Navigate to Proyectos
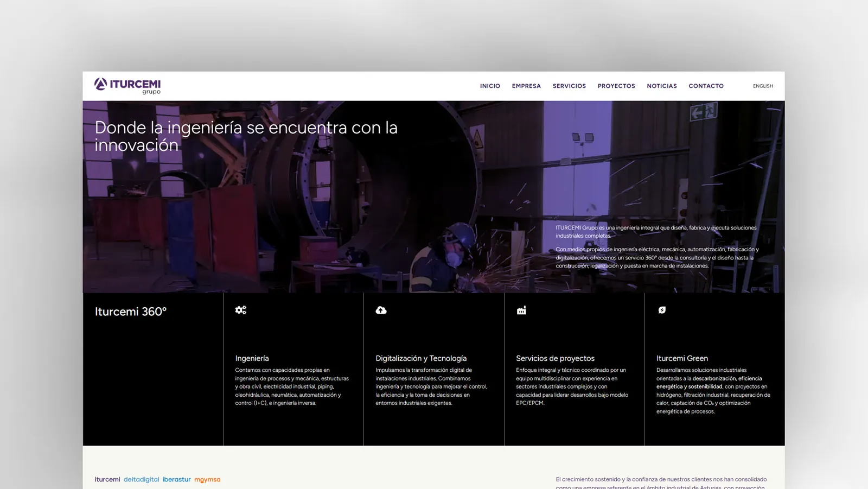The height and width of the screenshot is (489, 868). (x=616, y=86)
